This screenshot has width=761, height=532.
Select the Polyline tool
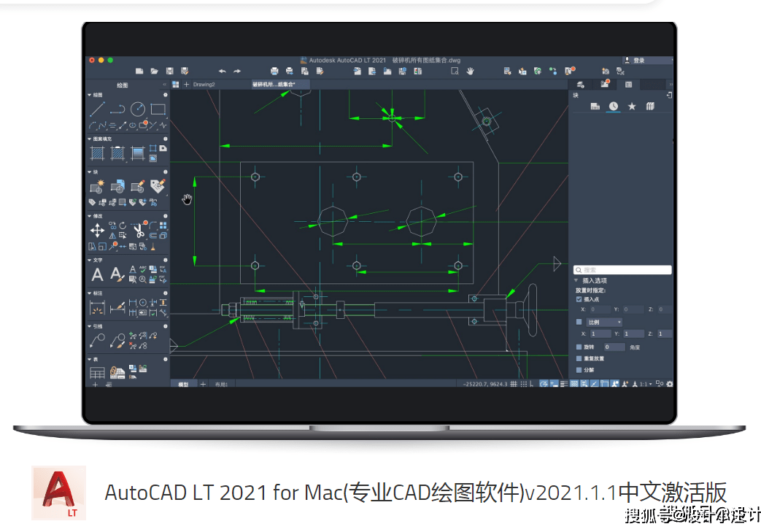(x=117, y=109)
